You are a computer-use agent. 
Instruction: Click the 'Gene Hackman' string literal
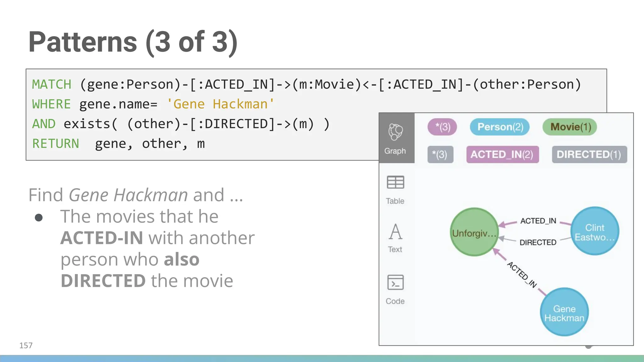pyautogui.click(x=220, y=104)
